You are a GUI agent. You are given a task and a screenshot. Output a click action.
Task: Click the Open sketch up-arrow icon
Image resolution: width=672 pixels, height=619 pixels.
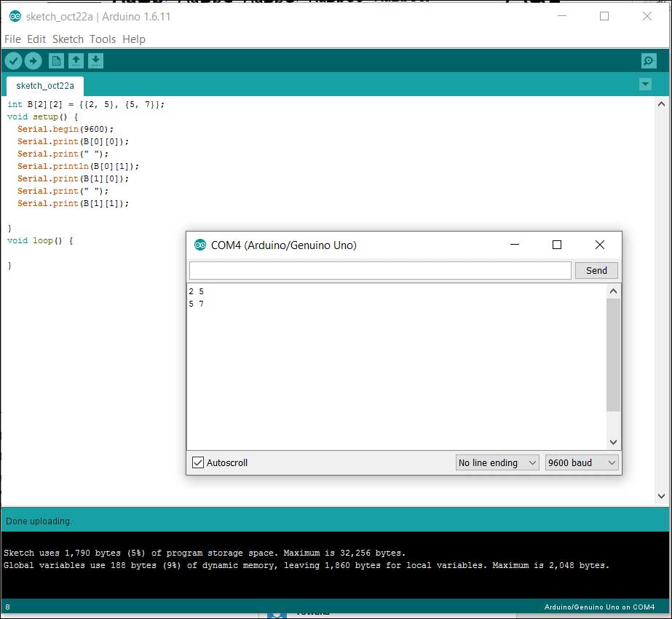tap(76, 61)
